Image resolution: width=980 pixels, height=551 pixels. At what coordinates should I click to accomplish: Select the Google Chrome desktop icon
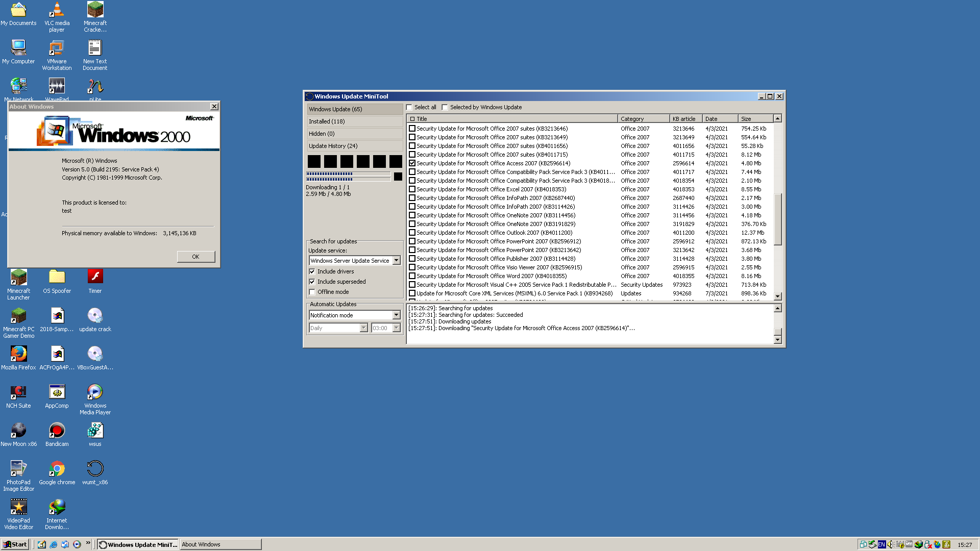(x=57, y=472)
